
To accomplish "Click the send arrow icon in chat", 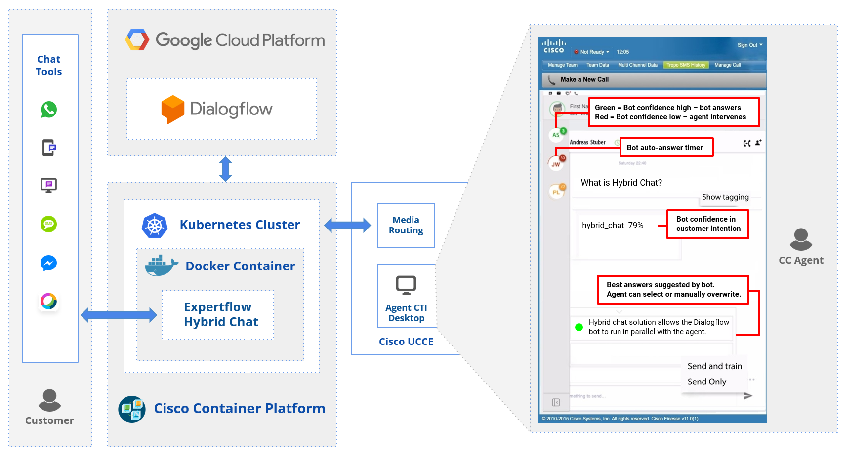I will [748, 396].
